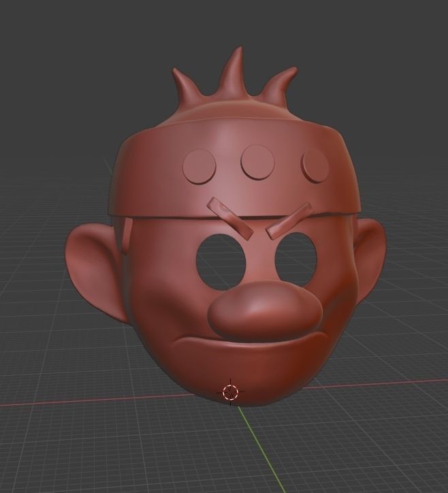Select the right angled eyebrow bar
The image size is (448, 493).
coord(289,221)
